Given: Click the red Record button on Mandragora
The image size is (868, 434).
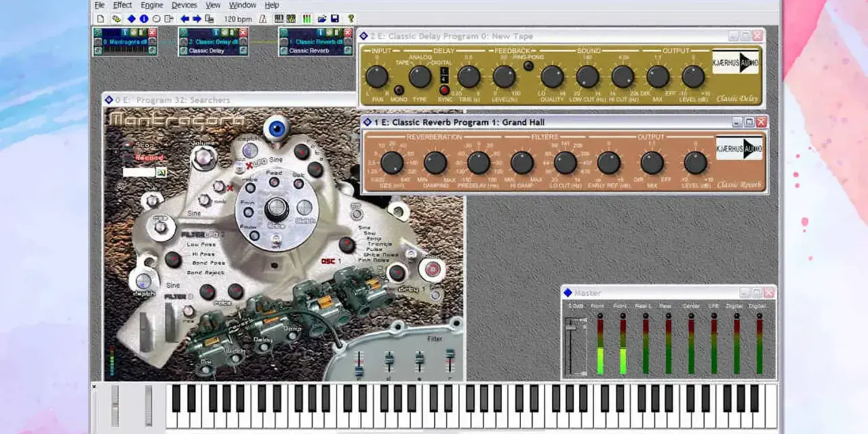Looking at the screenshot, I should coord(149,157).
